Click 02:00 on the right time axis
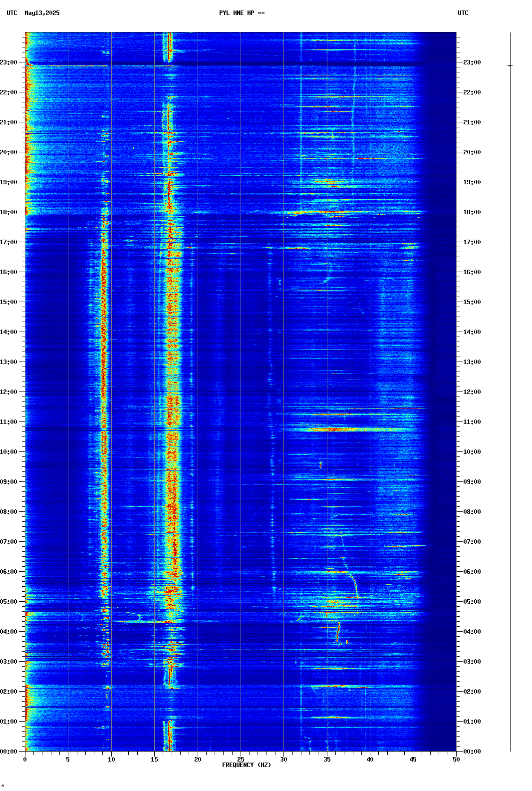The width and height of the screenshot is (532, 791). coord(472,692)
